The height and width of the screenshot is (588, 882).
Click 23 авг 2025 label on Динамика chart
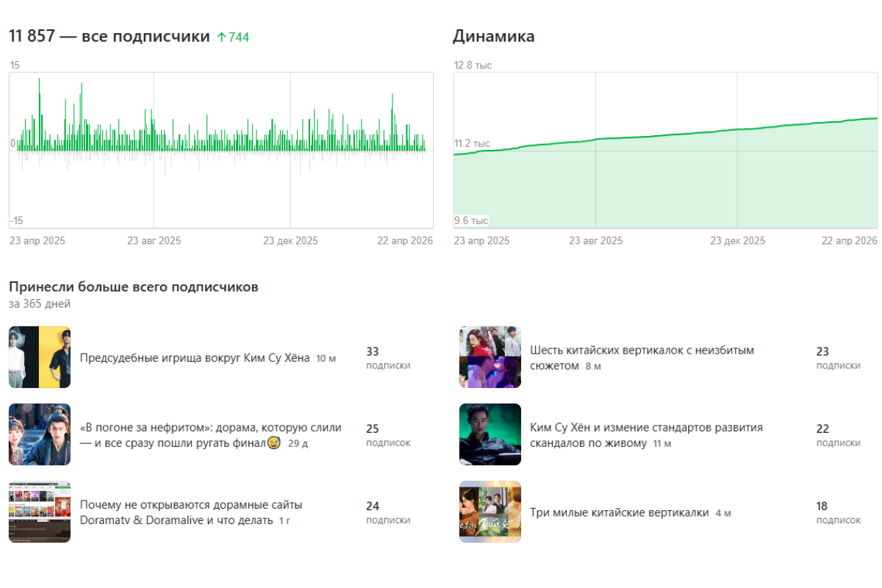[595, 240]
